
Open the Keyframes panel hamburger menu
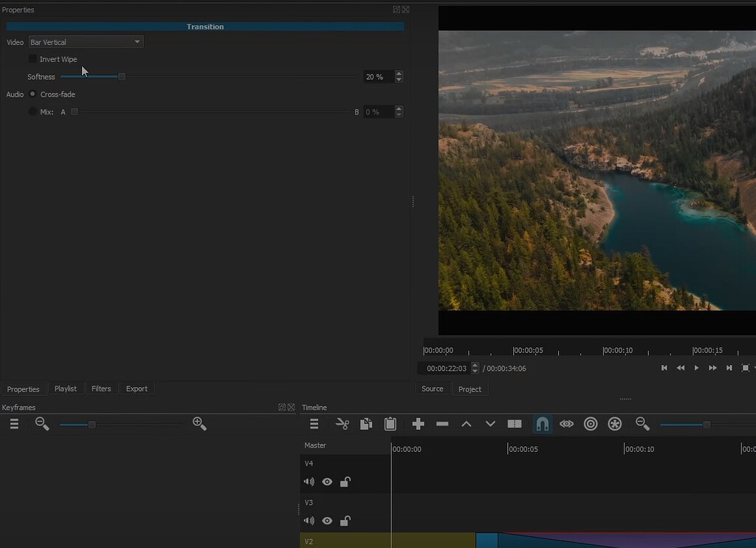click(x=14, y=424)
